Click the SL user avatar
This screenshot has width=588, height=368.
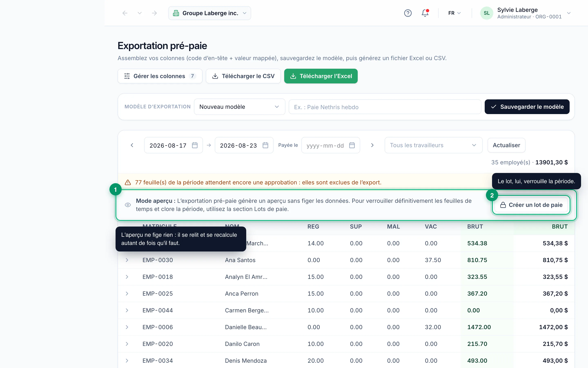pyautogui.click(x=487, y=13)
